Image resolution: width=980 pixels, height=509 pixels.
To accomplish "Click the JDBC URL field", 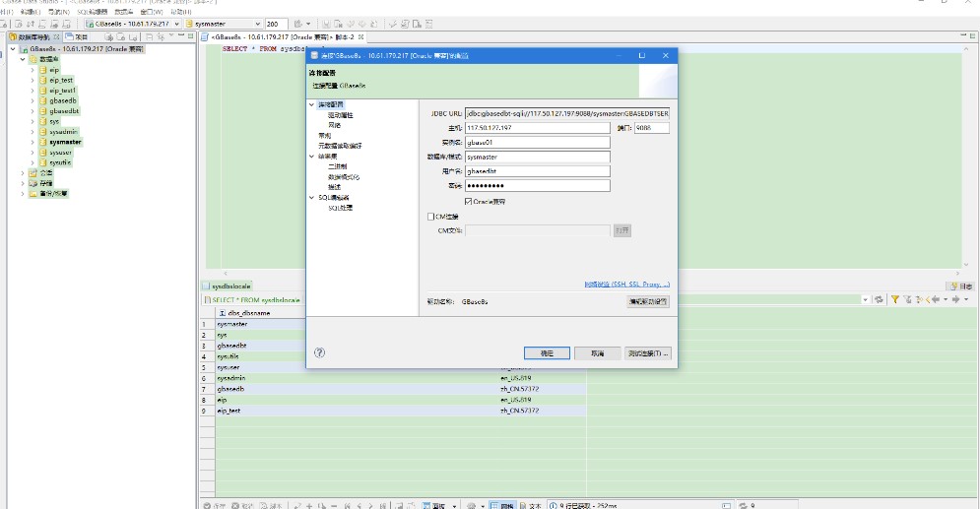I will [567, 113].
